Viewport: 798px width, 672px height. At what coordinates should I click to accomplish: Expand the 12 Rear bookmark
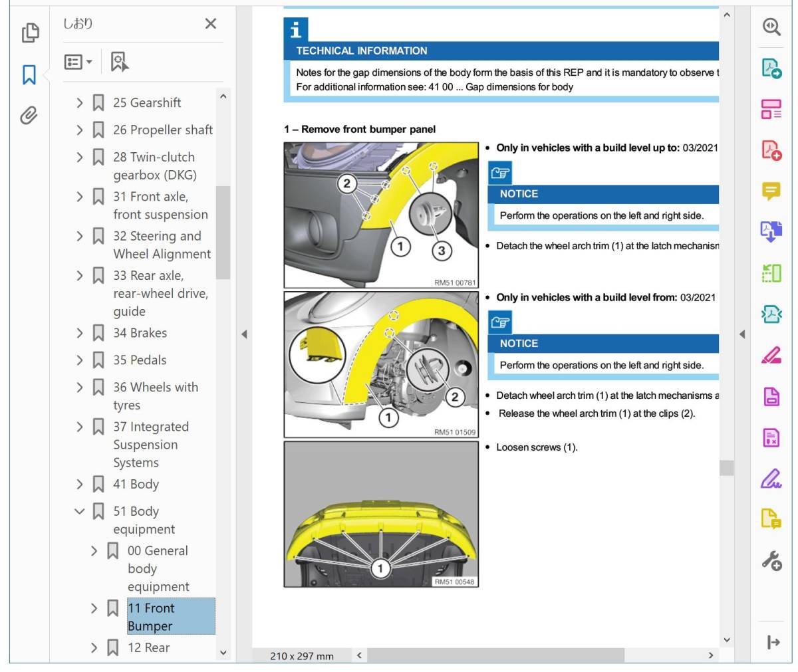tap(94, 647)
